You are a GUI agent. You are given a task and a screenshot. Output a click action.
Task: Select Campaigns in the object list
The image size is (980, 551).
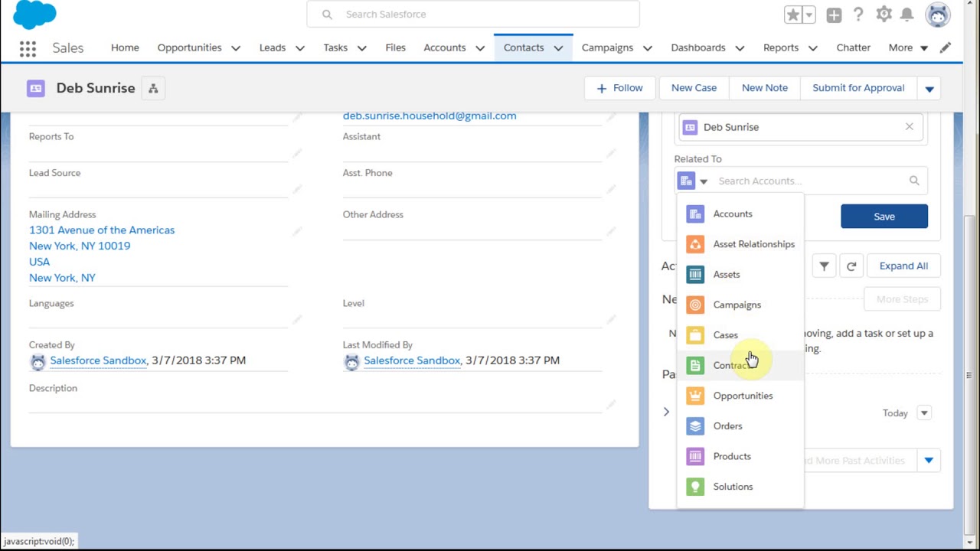[740, 305]
